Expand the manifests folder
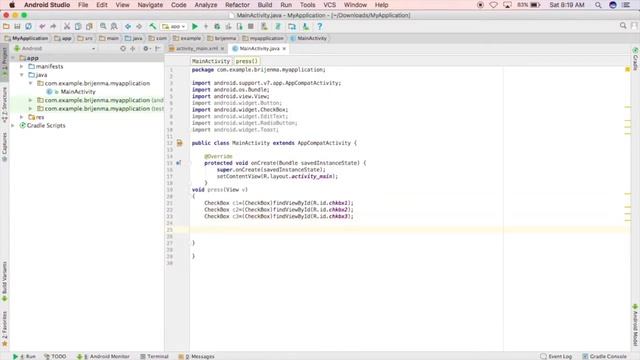The height and width of the screenshot is (360, 640). pyautogui.click(x=22, y=66)
